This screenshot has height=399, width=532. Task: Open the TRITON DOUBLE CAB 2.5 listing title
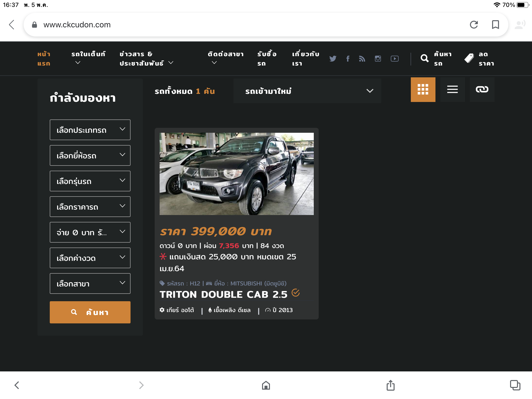[x=223, y=294]
